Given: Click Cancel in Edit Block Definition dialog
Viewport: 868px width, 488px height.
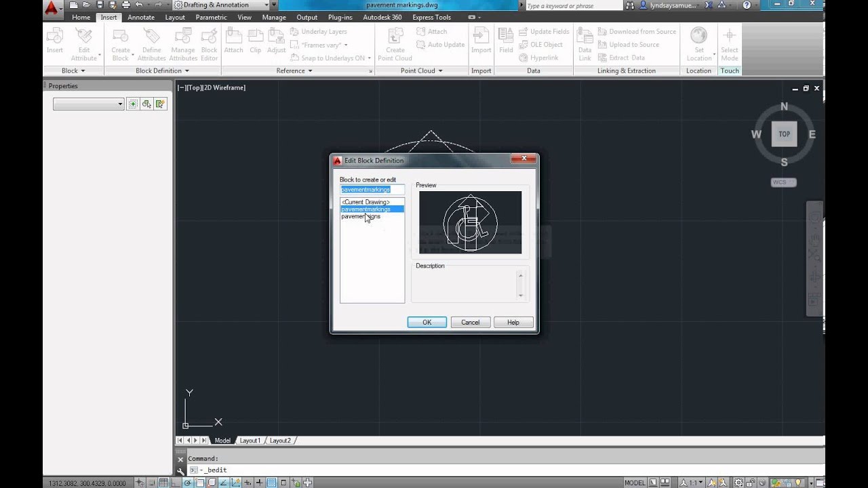Looking at the screenshot, I should click(471, 322).
